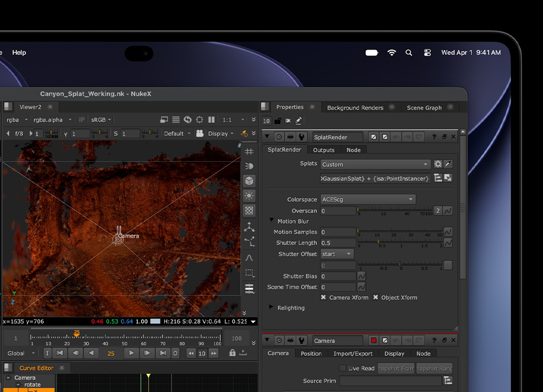Click the wrench icon in the SplatRender node header
The width and height of the screenshot is (543, 392).
click(x=301, y=137)
